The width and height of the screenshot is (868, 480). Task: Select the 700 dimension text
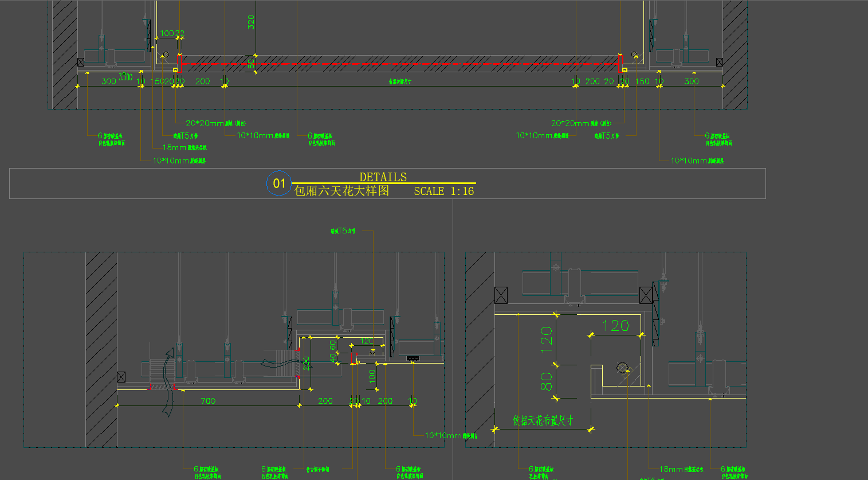[x=208, y=401]
